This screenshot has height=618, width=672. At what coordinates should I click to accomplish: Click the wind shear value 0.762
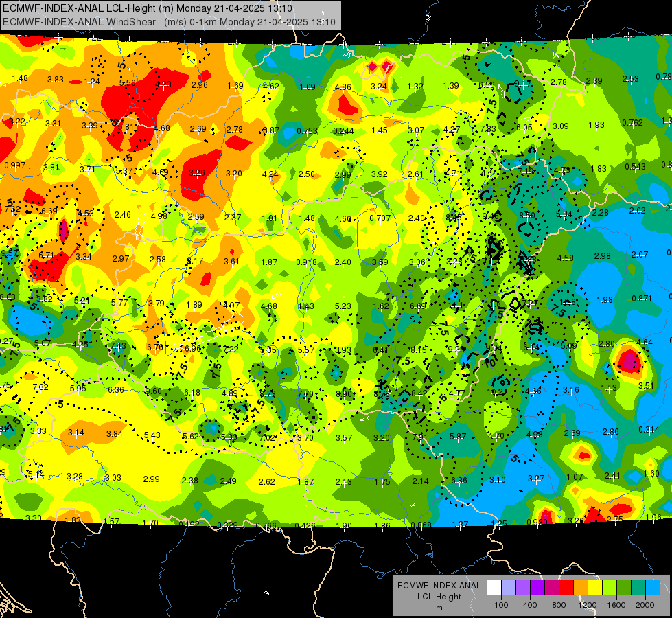tap(633, 123)
